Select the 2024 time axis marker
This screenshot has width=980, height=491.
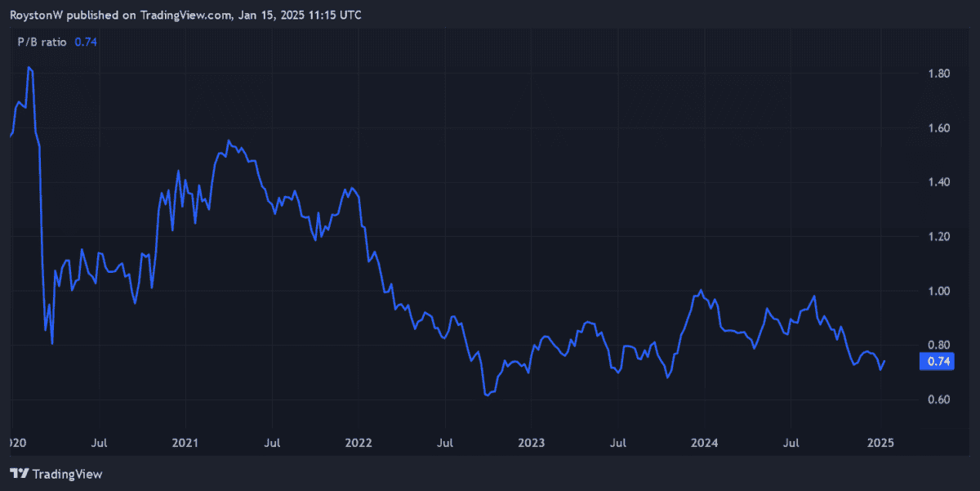tap(705, 443)
